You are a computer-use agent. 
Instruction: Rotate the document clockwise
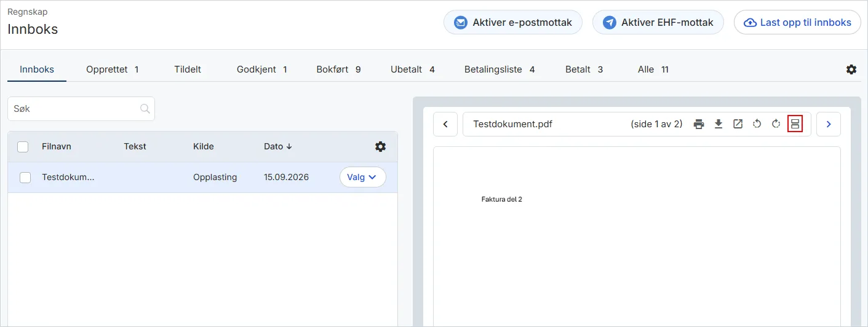coord(776,124)
